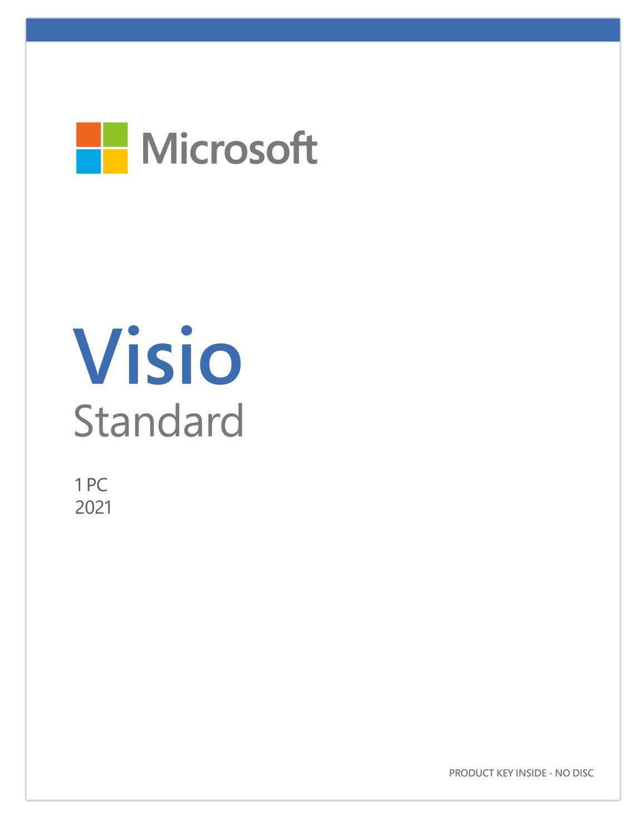Screen dimensions: 644x826
Task: Click the "NO DISC" footer text
Action: coord(574,773)
